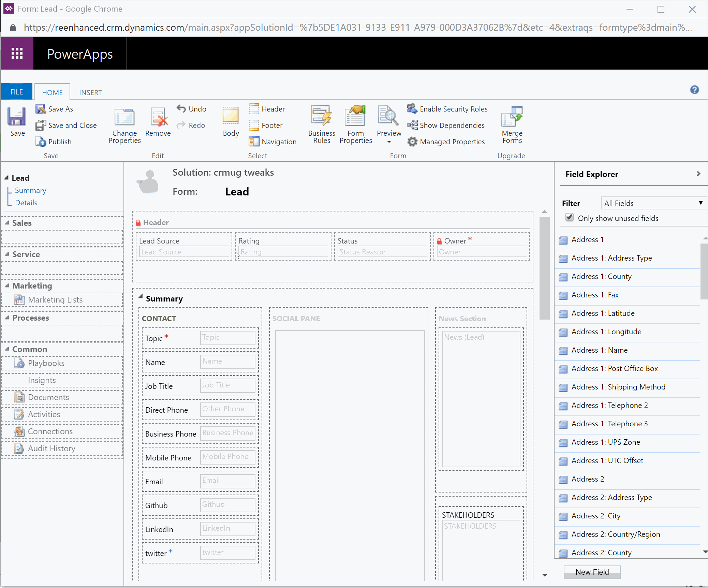Select the News (Lead) section control
Image resolution: width=708 pixels, height=588 pixels.
(481, 398)
